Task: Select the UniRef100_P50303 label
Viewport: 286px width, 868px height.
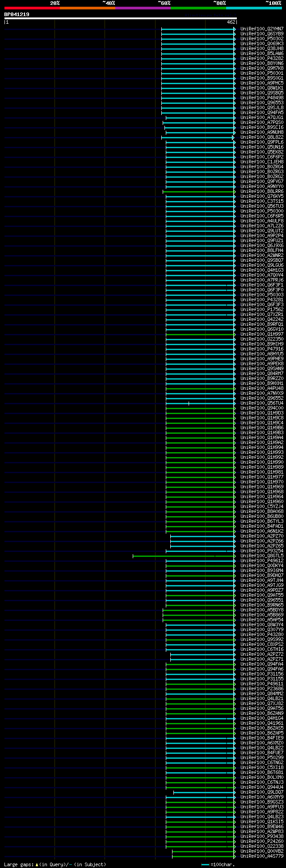Action: click(x=262, y=295)
